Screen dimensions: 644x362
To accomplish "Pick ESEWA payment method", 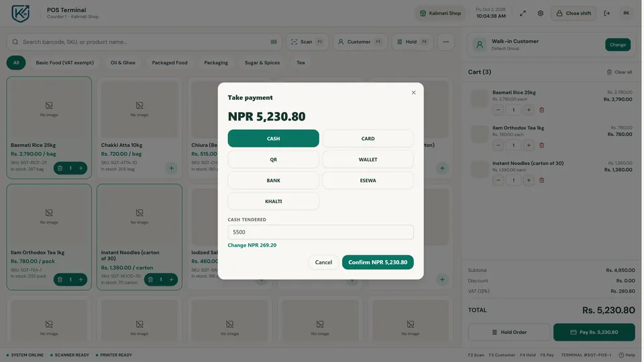I will click(x=368, y=180).
